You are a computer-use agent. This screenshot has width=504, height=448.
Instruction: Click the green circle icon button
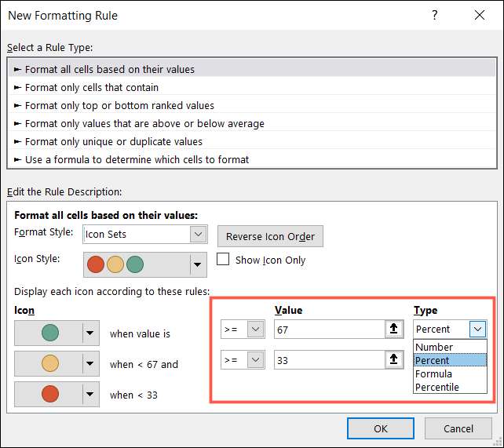[x=49, y=333]
